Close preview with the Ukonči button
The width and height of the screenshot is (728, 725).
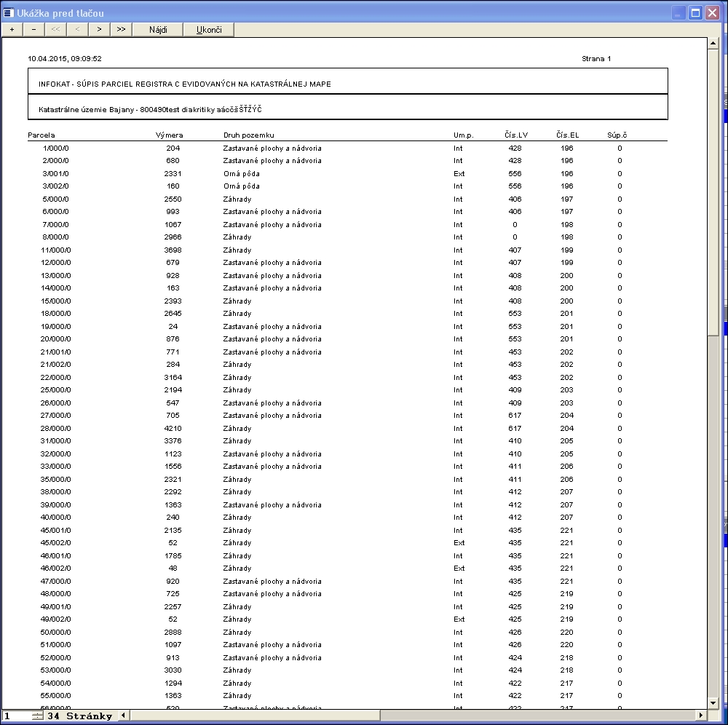pyautogui.click(x=209, y=30)
